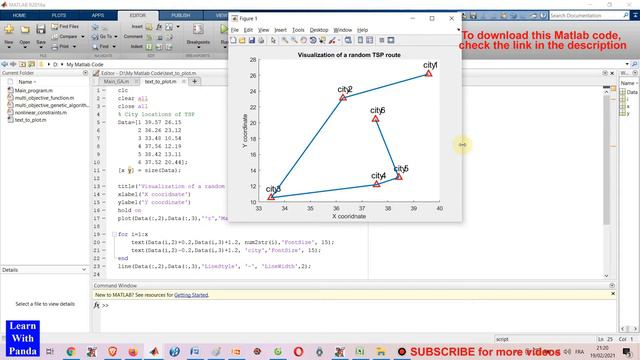Click the Getting Started link in Command Window
The height and width of the screenshot is (360, 640).
pos(191,295)
